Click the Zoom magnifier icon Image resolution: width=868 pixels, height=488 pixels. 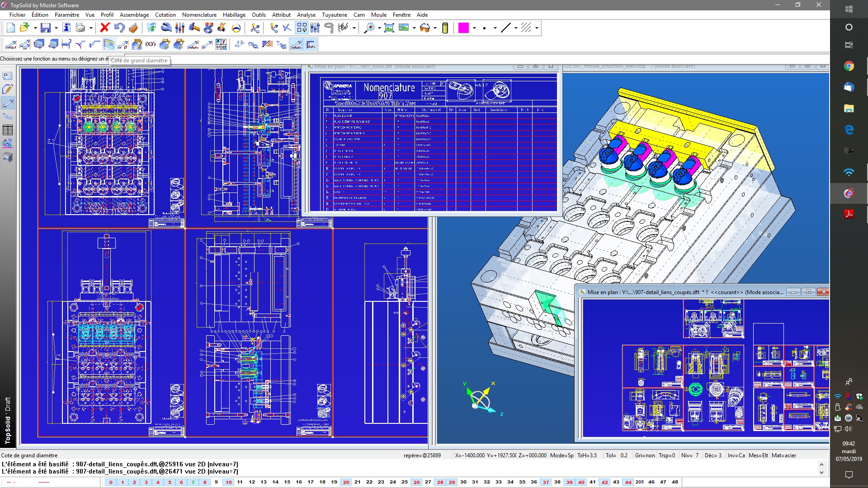[369, 28]
